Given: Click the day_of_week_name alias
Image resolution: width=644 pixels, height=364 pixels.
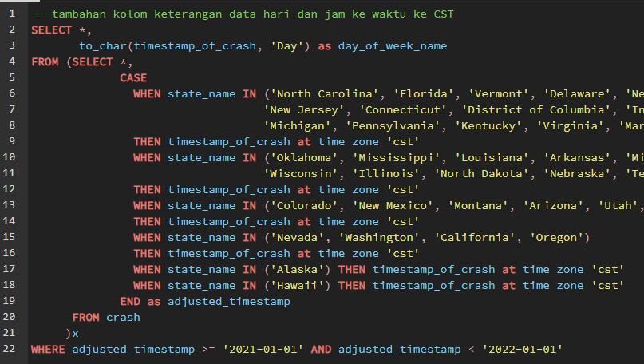Looking at the screenshot, I should (x=393, y=45).
